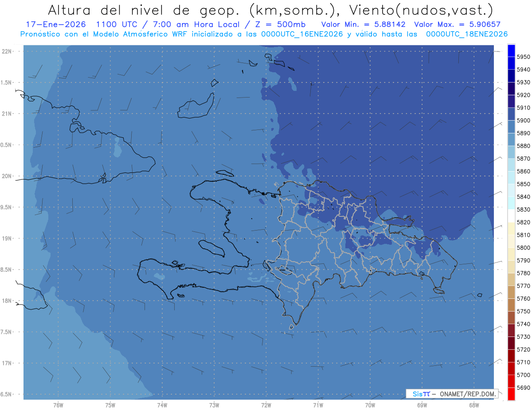Click the 70W longitude axis label

tap(370, 405)
